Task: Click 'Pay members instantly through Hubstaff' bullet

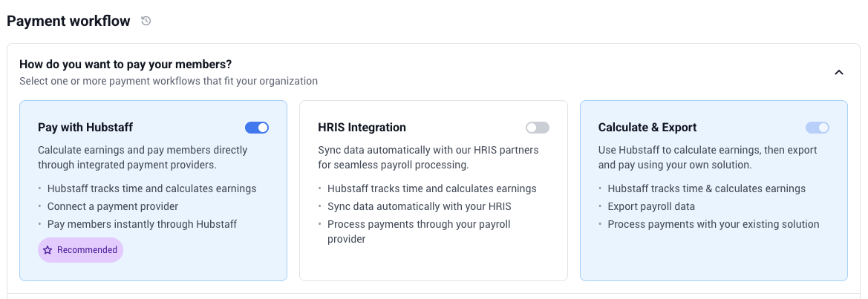Action: [x=143, y=224]
